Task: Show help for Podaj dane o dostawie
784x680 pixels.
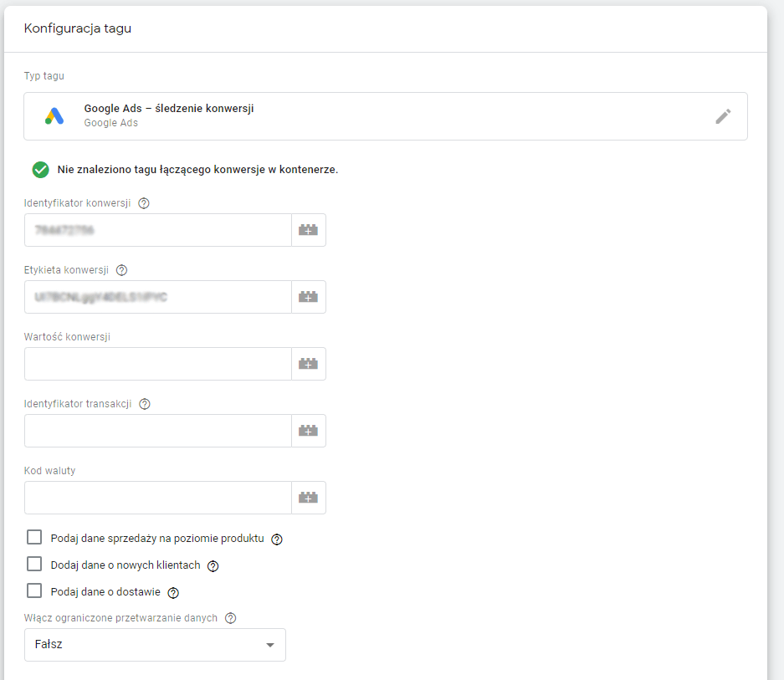Action: pyautogui.click(x=173, y=593)
